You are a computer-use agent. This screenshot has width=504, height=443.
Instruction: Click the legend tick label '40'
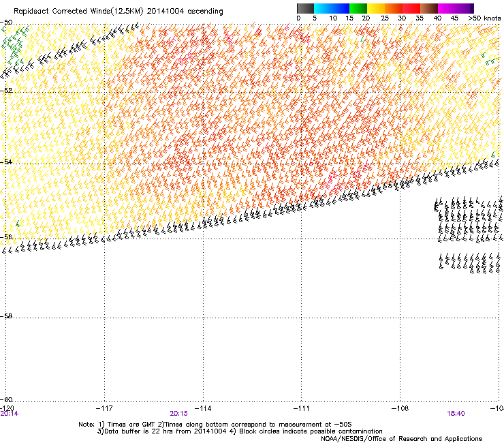click(437, 18)
